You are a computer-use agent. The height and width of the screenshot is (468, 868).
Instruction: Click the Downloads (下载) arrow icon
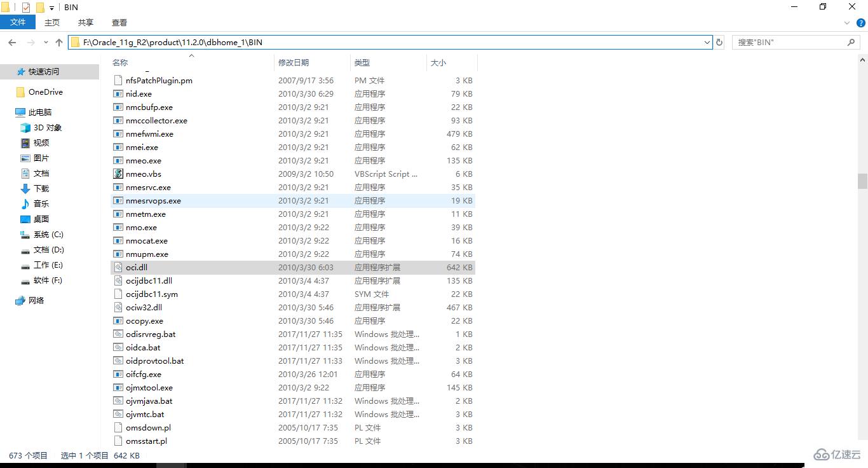point(25,189)
